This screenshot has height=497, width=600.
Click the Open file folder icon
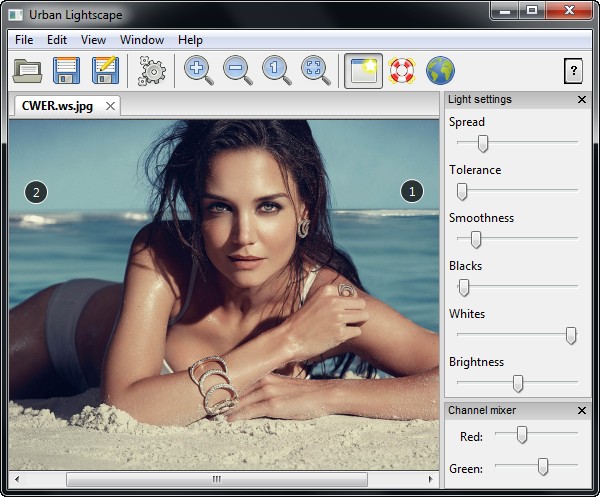pos(27,71)
